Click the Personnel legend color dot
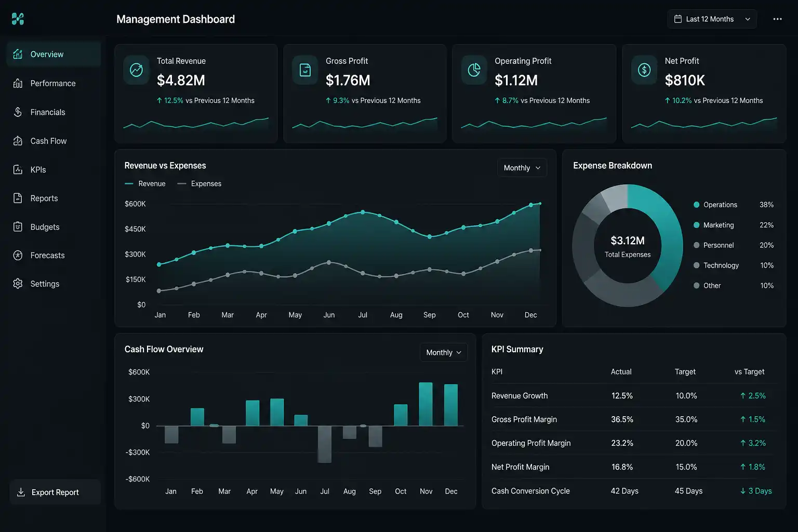The width and height of the screenshot is (798, 532). point(696,245)
